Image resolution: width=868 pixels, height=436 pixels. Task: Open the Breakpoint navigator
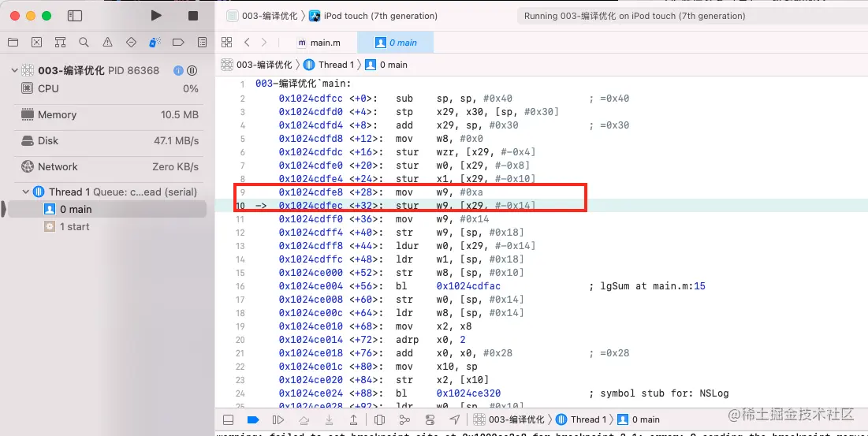(178, 42)
